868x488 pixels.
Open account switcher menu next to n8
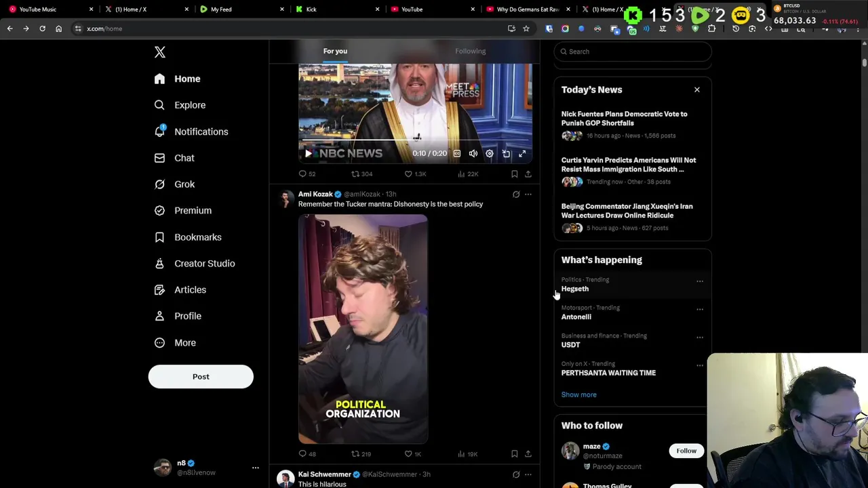pyautogui.click(x=255, y=468)
